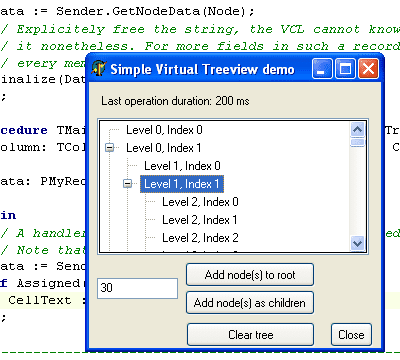Select tree row Level 2, Index 2

[x=200, y=238]
